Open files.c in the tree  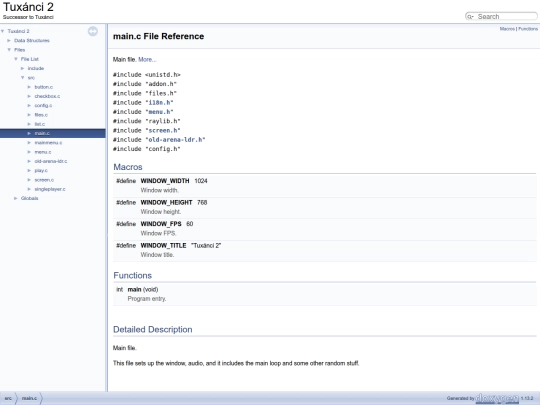(x=41, y=115)
